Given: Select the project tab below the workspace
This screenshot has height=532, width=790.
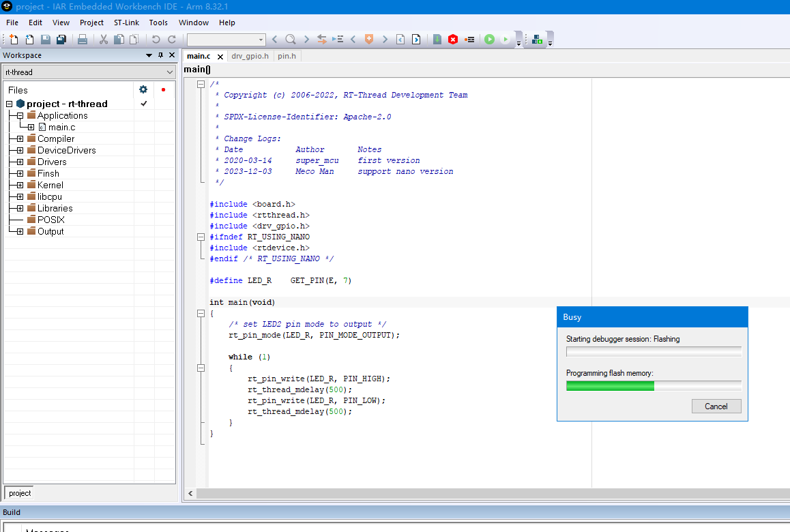Looking at the screenshot, I should click(x=20, y=493).
